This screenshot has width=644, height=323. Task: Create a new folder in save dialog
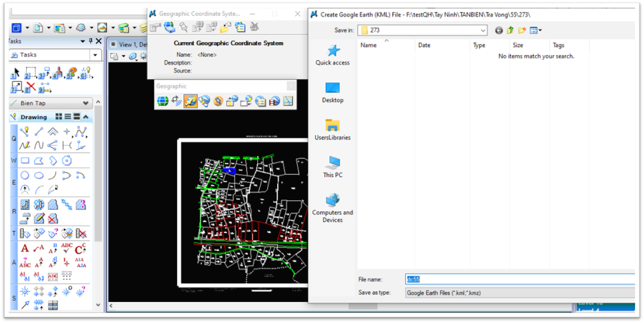[x=522, y=31]
